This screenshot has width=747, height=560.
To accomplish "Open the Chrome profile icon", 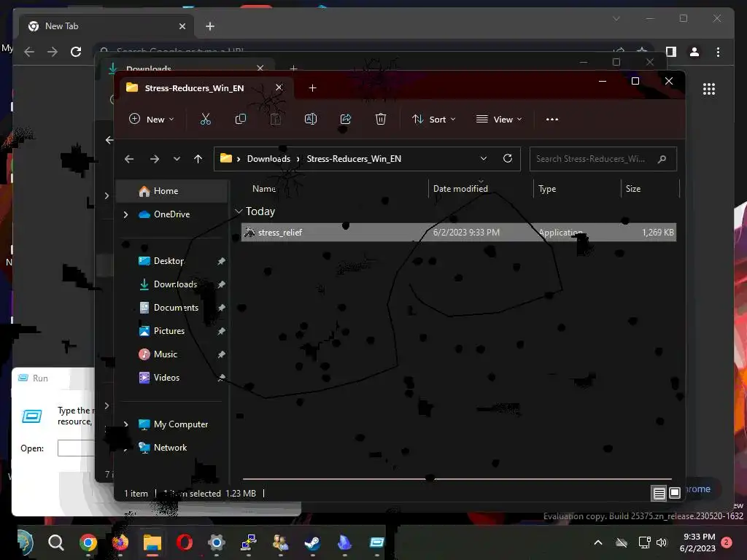I will (x=694, y=52).
